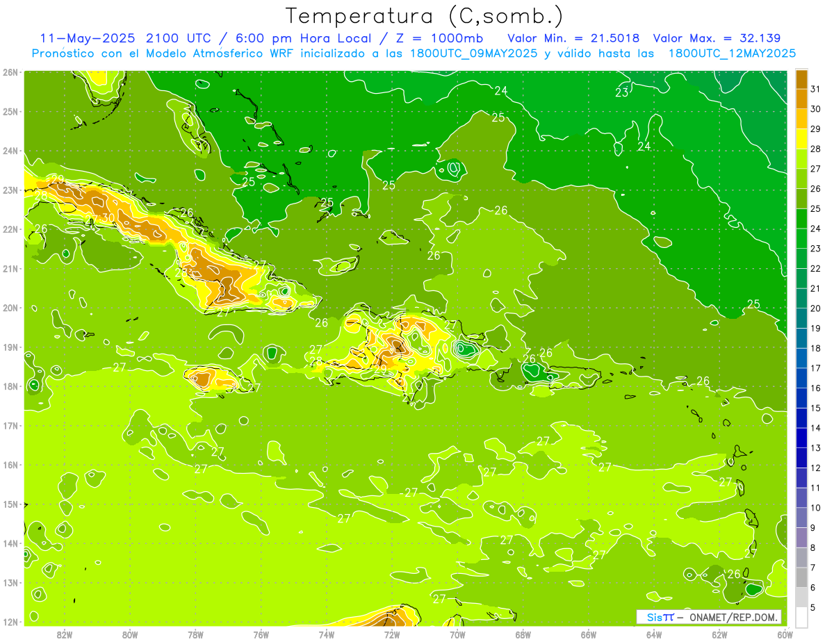Click the color-scale label '5'
The height and width of the screenshot is (644, 834).
coord(814,607)
